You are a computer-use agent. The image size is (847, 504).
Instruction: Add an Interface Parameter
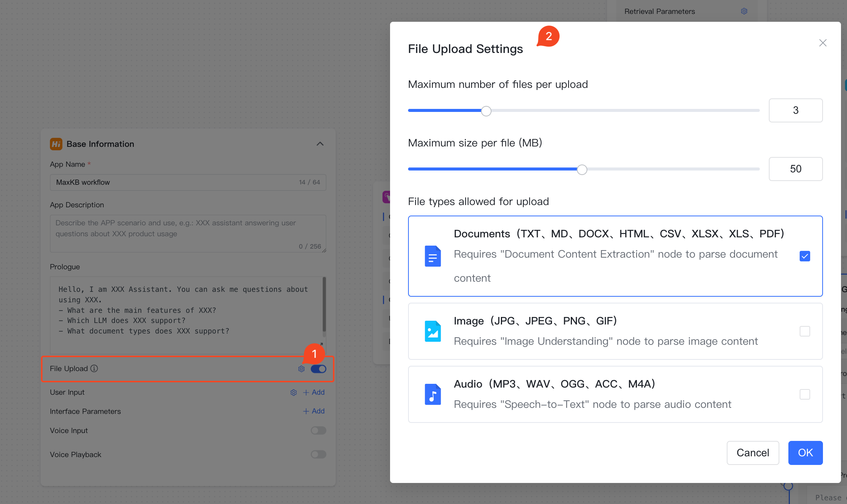[314, 411]
